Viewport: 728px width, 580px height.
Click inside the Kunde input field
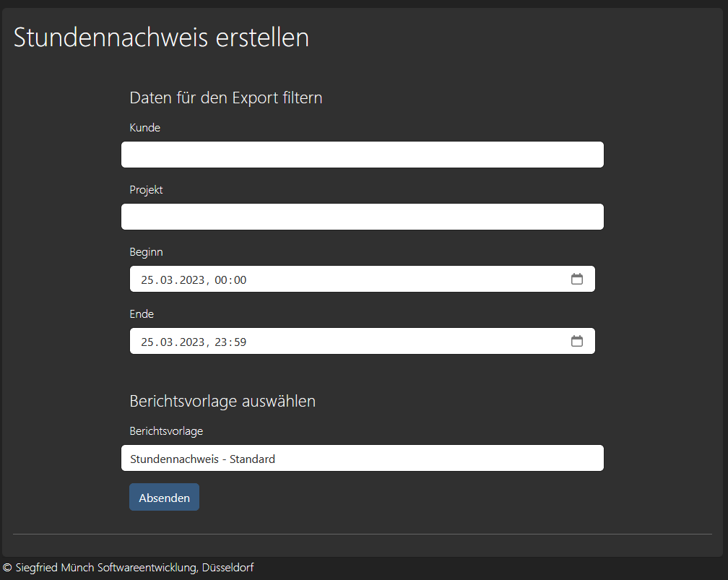(x=362, y=154)
